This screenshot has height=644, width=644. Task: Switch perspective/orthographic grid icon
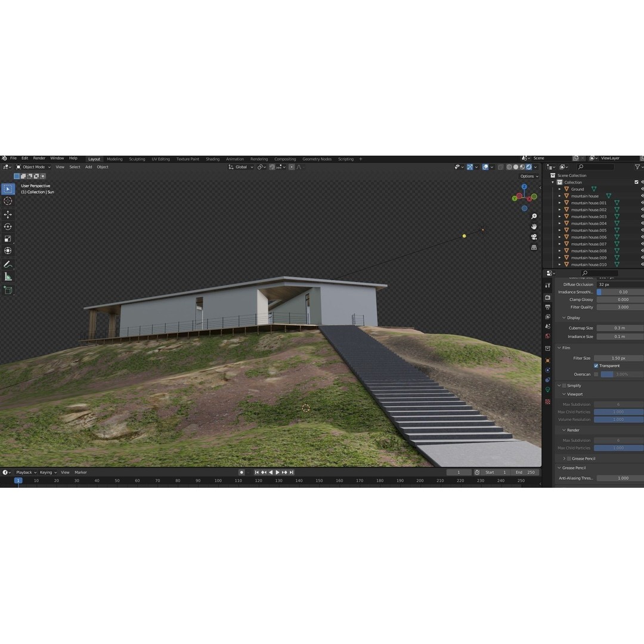(534, 247)
